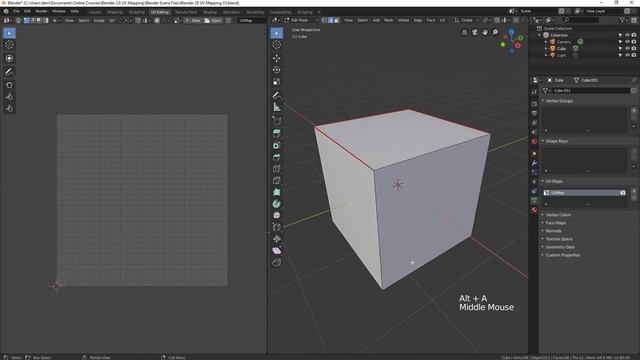
Task: Select the Add Cube tool
Action: click(277, 121)
